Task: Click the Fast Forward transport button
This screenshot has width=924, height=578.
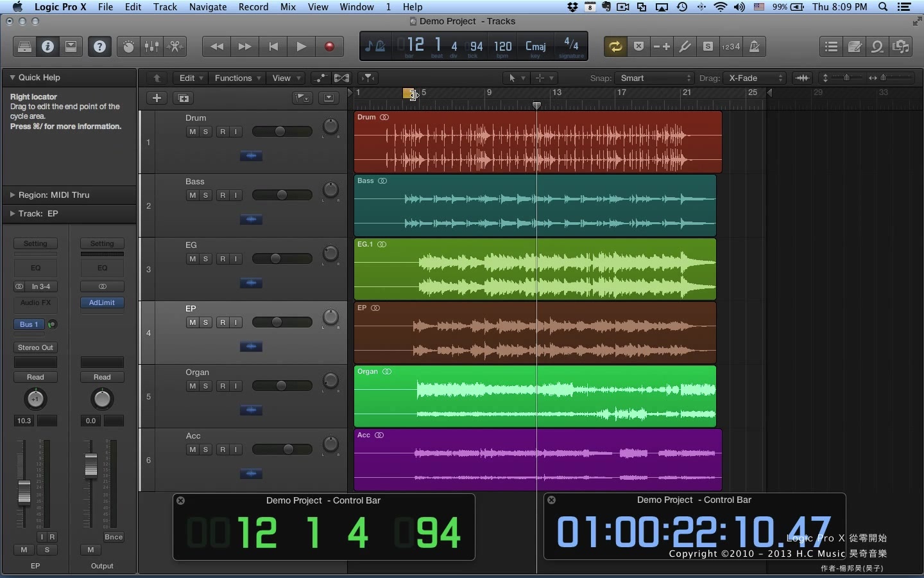Action: (x=244, y=46)
